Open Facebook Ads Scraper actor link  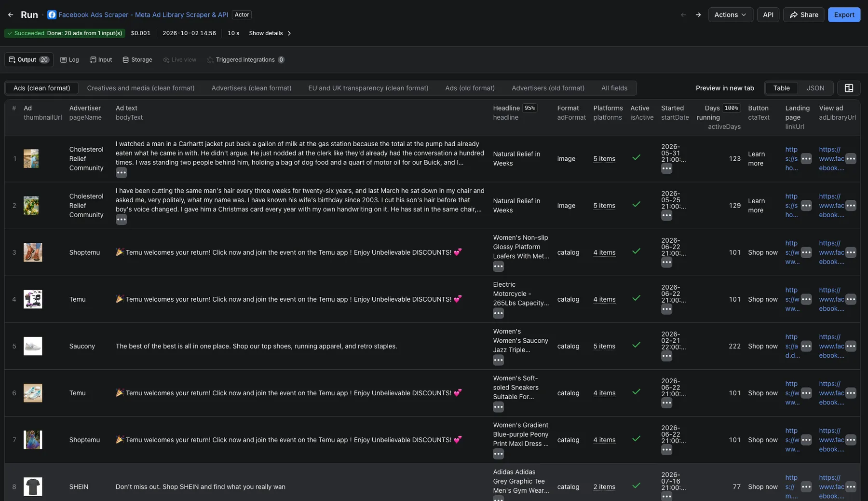tap(143, 15)
